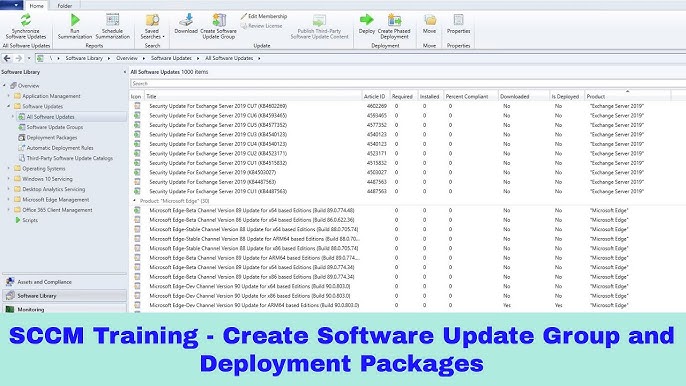Switch to the Folder ribbon tab

pos(65,6)
